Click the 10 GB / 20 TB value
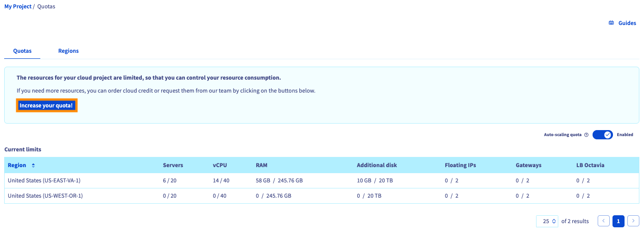The height and width of the screenshot is (231, 644). pos(375,181)
